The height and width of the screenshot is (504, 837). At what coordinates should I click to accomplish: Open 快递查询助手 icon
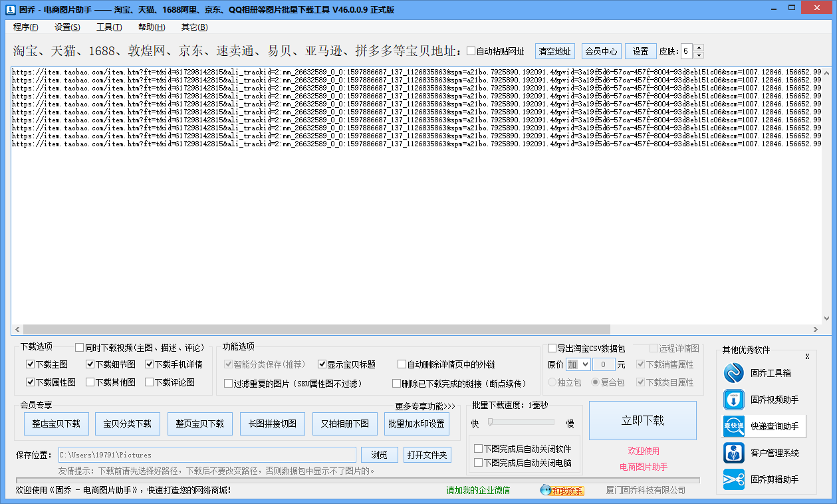(x=734, y=426)
